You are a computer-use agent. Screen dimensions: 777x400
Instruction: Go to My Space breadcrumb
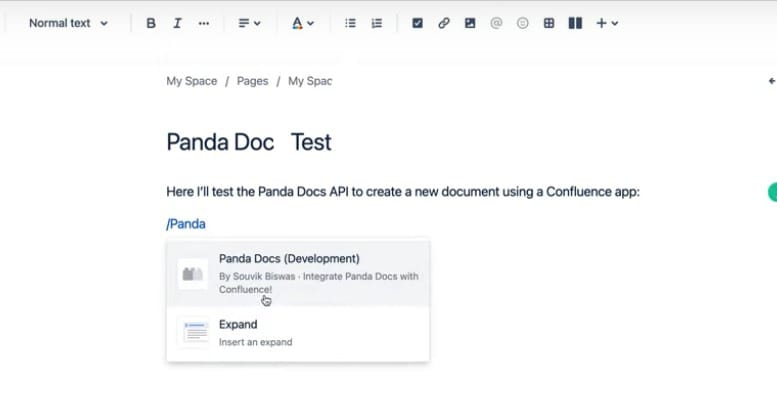point(192,81)
